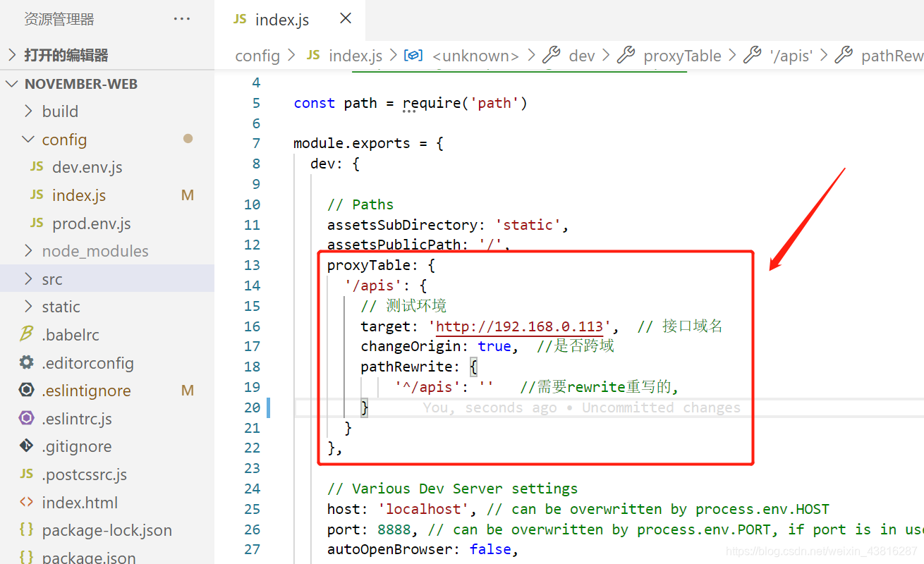Close the index.js editor tab

coord(346,19)
